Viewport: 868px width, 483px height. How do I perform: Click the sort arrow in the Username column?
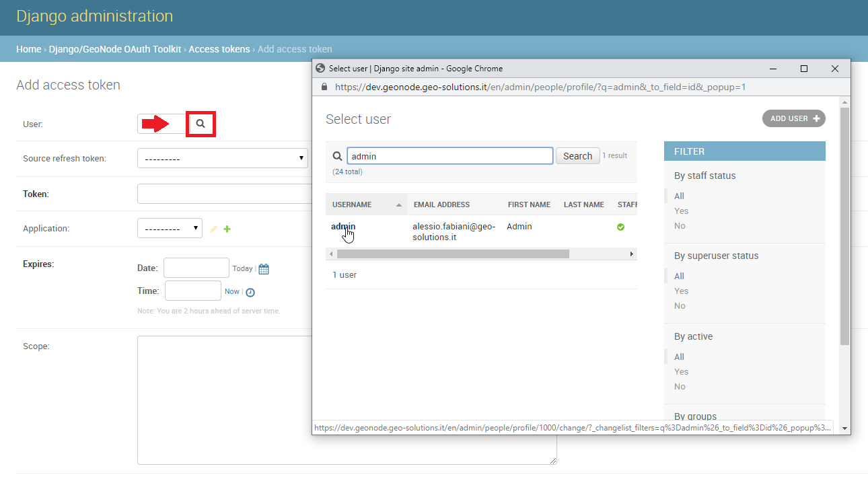tap(399, 205)
